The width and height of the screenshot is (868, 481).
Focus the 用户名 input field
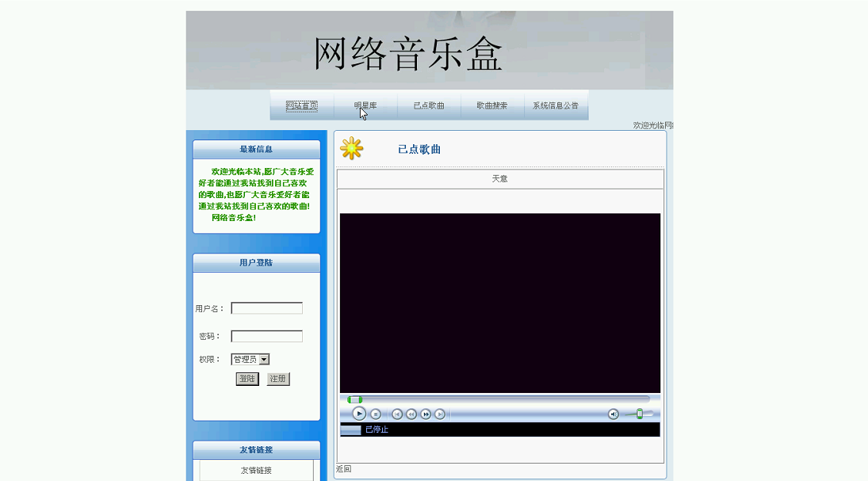coord(267,308)
